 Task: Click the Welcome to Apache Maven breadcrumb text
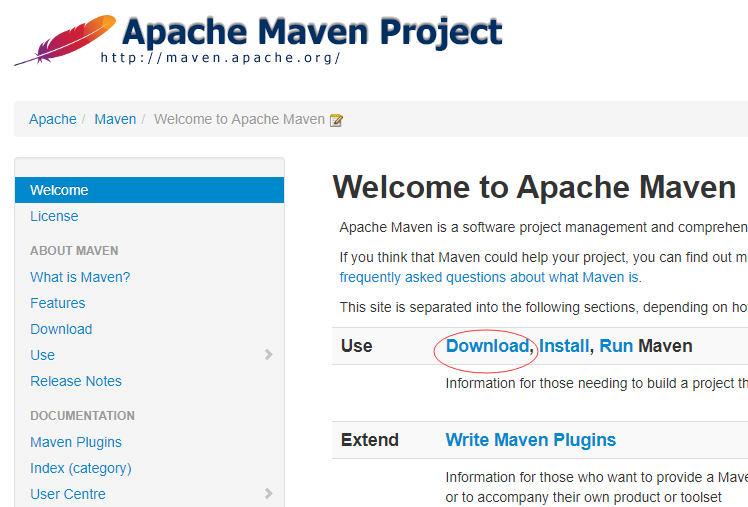pyautogui.click(x=239, y=119)
